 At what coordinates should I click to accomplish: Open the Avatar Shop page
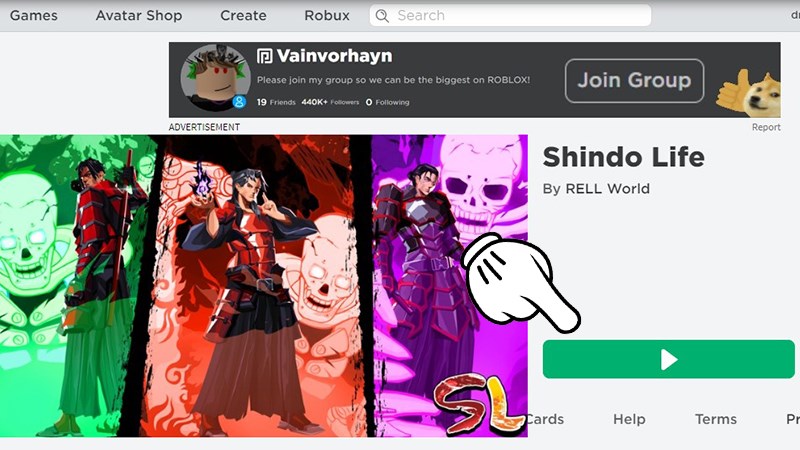pyautogui.click(x=139, y=16)
